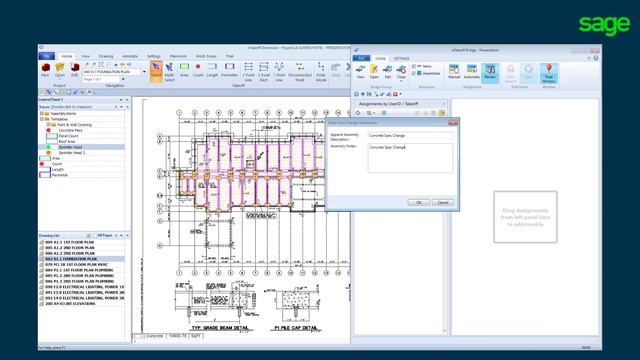This screenshot has height=360, width=640.
Task: Toggle the Assemblies checkbox in Bridge ribbon
Action: tap(413, 73)
